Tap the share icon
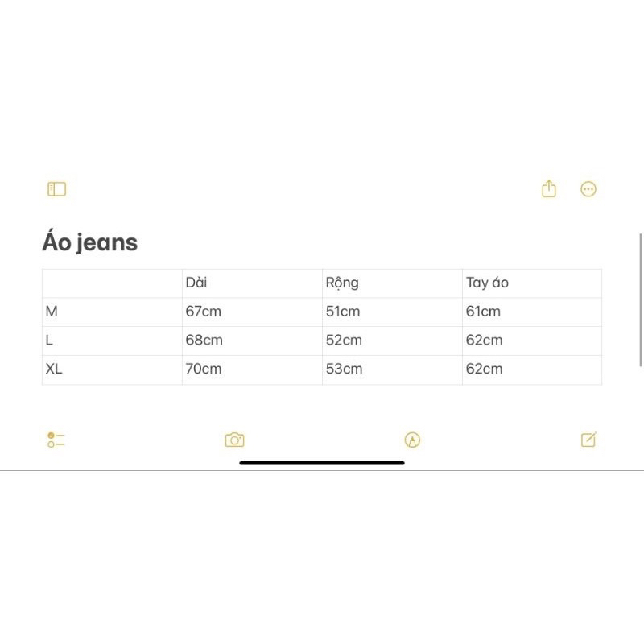Screen dimensions: 644x644 549,189
